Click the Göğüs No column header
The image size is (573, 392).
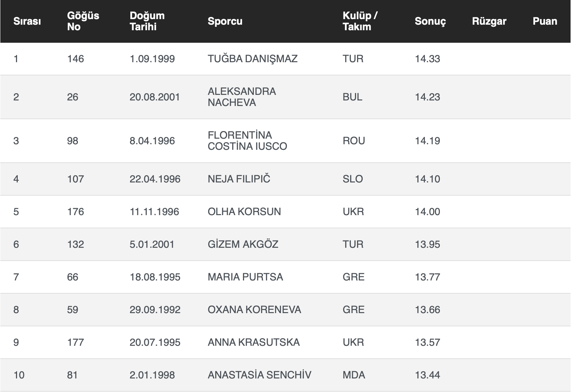(x=83, y=21)
